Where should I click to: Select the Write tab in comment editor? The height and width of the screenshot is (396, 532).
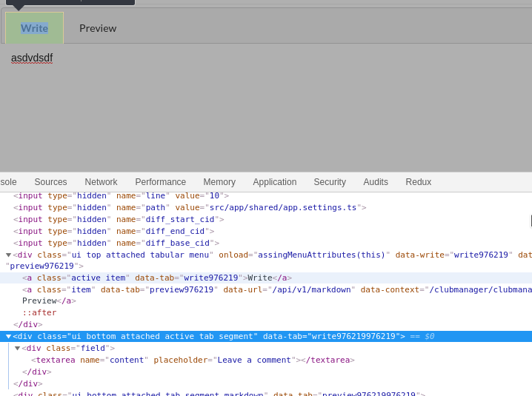point(34,28)
